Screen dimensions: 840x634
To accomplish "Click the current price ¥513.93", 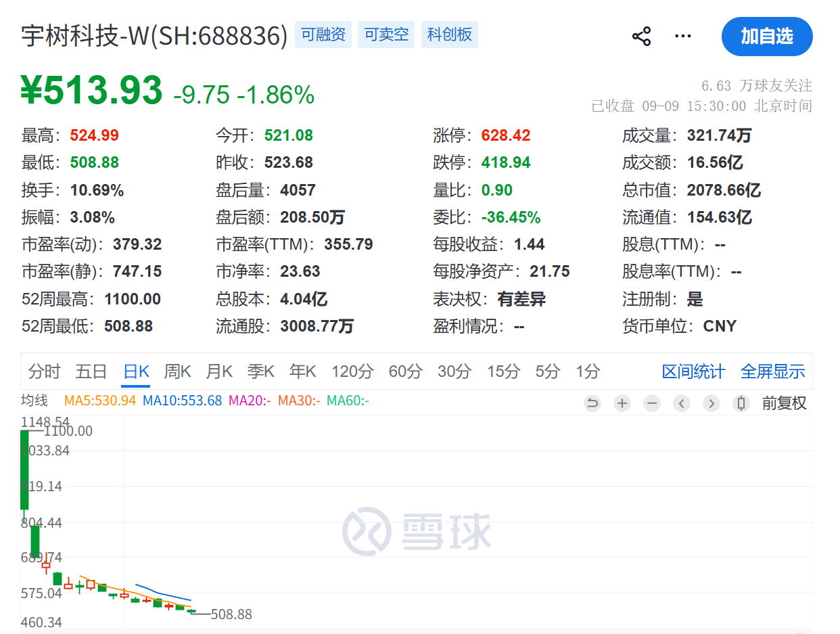I will coord(92,90).
